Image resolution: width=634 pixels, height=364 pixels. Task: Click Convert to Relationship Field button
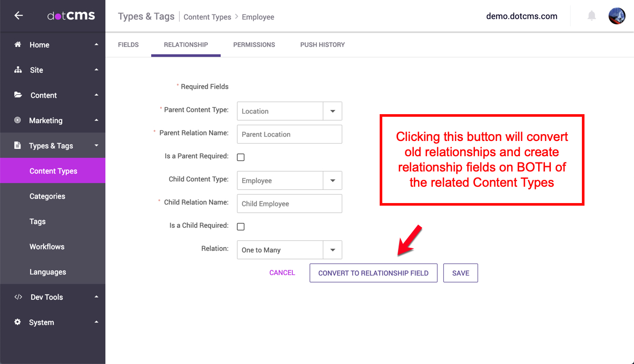tap(373, 273)
